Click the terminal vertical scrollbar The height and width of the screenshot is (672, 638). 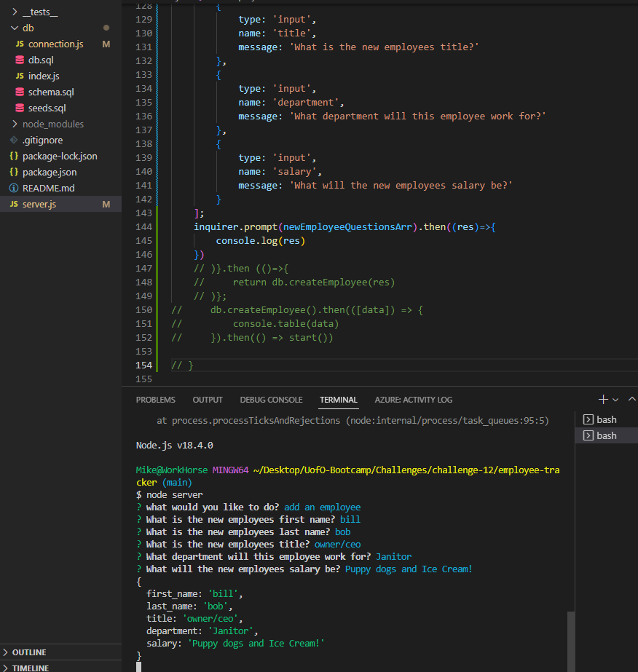571,641
